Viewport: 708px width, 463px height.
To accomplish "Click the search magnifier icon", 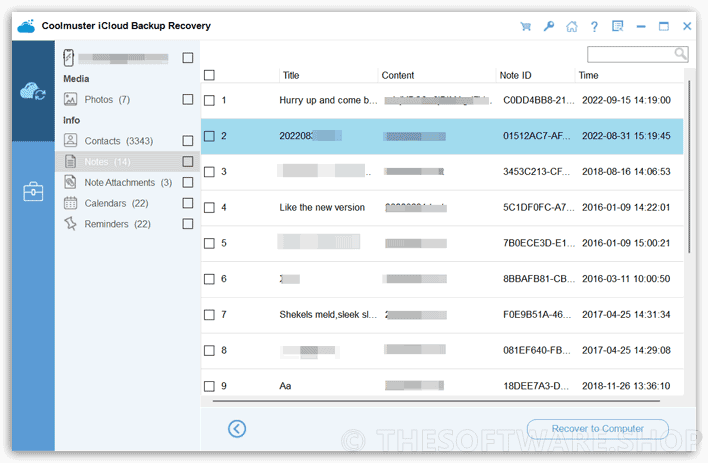I will pyautogui.click(x=680, y=54).
